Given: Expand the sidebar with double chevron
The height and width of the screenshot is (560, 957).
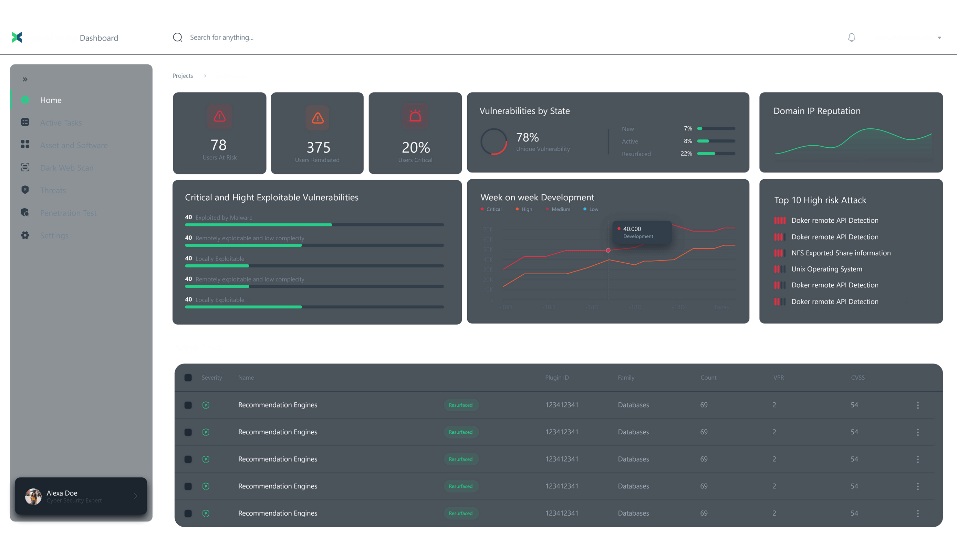Looking at the screenshot, I should tap(25, 80).
